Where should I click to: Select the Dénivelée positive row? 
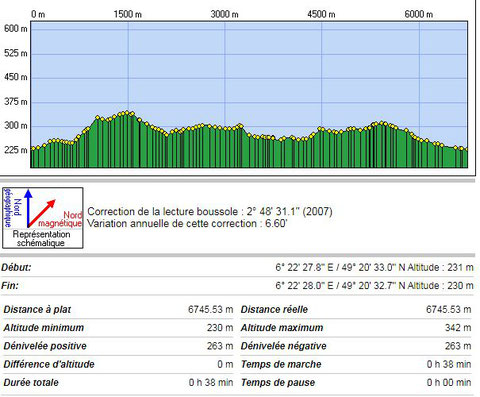click(x=118, y=346)
